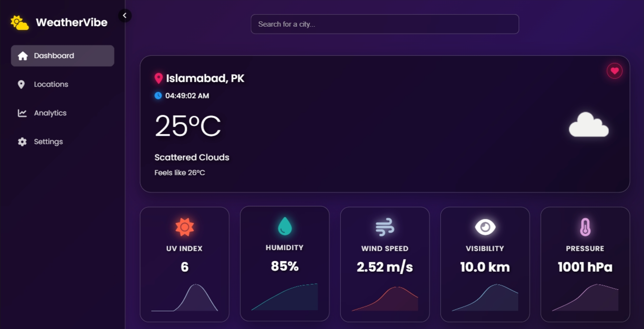Open the Locations page from the sidebar

point(50,84)
